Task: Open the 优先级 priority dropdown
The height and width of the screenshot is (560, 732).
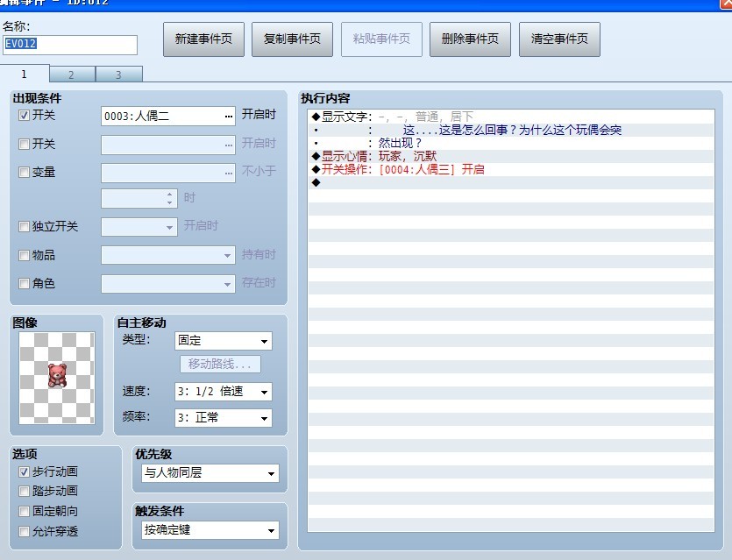Action: [210, 473]
